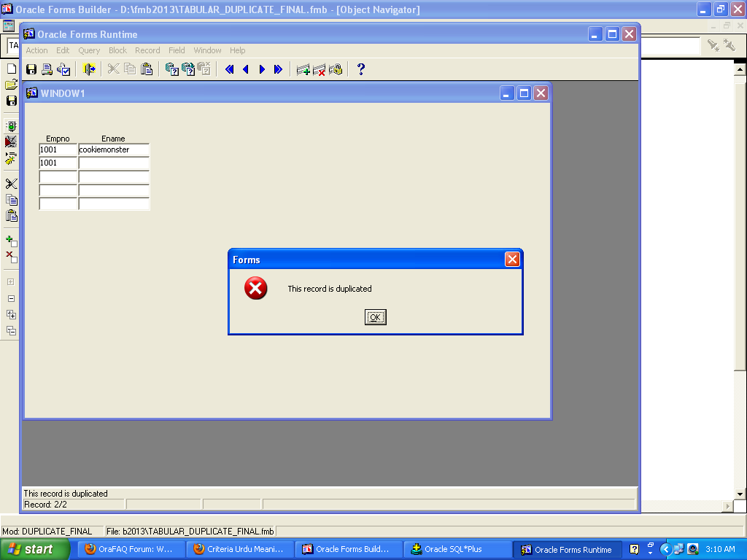This screenshot has height=560, width=747.
Task: Click the Execute Query icon
Action: 188,69
